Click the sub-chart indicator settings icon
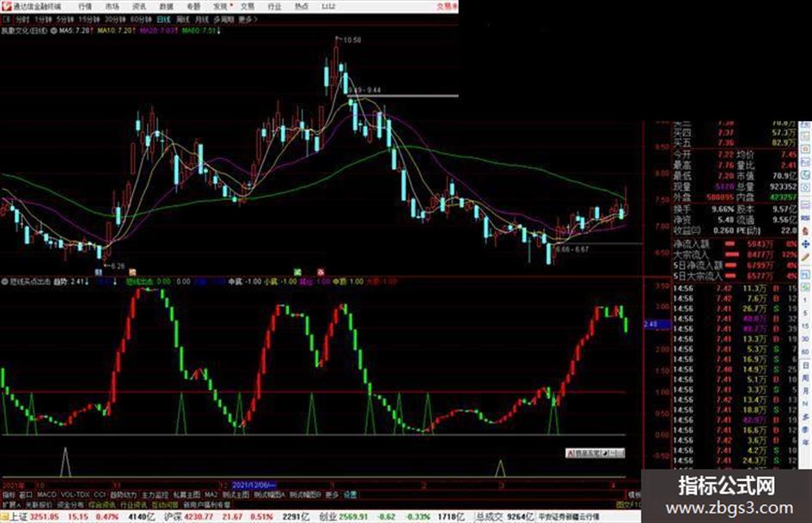This screenshot has width=812, height=523. point(5,283)
